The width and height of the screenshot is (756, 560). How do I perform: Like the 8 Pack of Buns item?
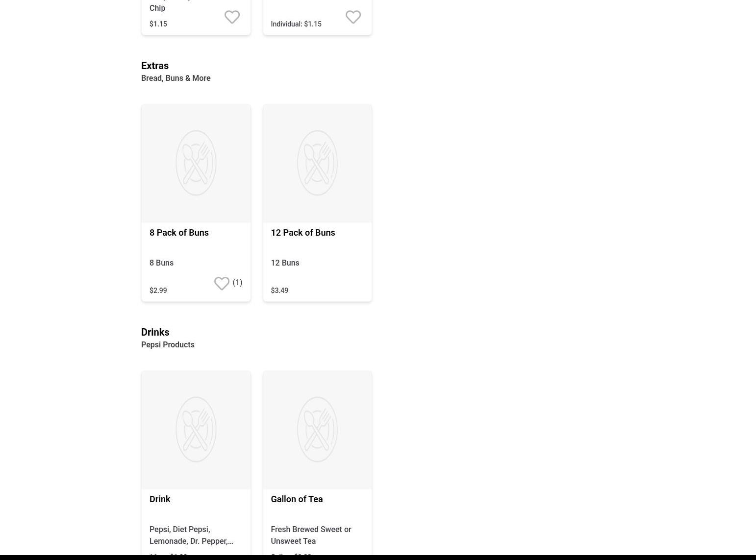[x=222, y=284]
